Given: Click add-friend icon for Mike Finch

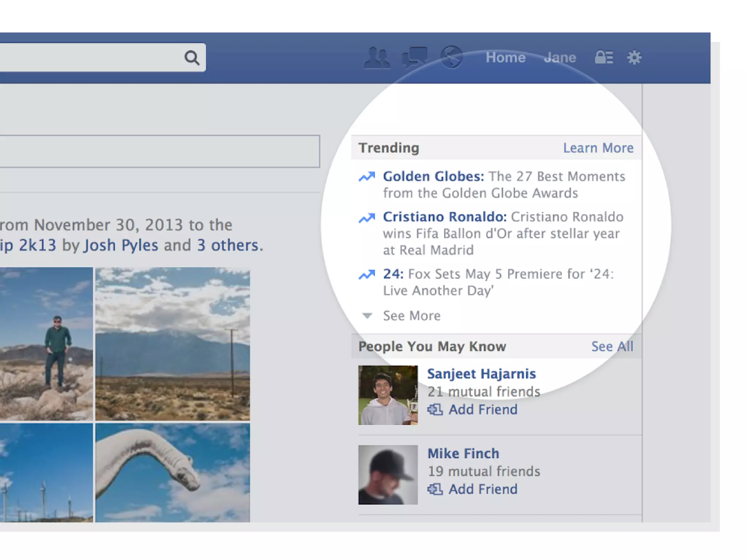Looking at the screenshot, I should [435, 489].
